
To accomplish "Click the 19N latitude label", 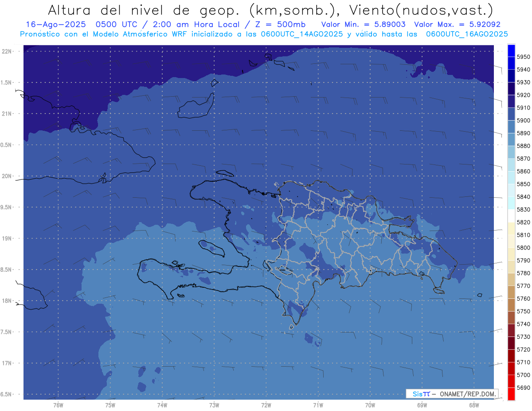I will click(7, 239).
